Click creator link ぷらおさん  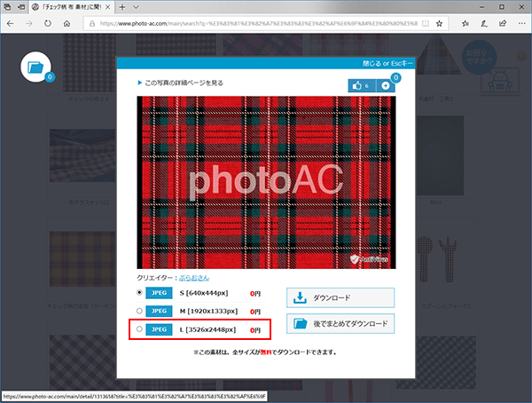point(194,278)
